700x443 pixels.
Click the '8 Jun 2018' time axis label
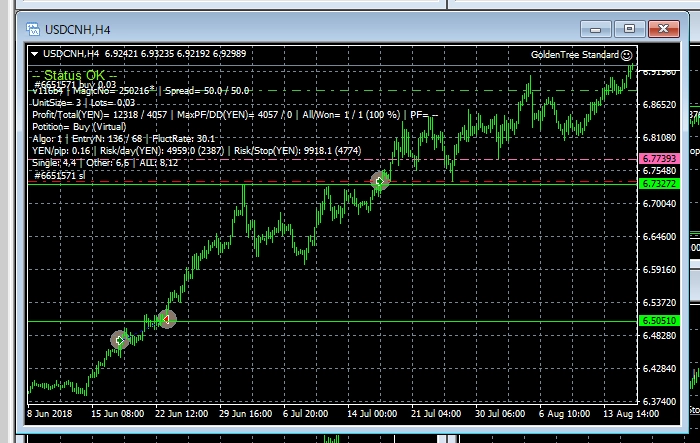pos(49,414)
